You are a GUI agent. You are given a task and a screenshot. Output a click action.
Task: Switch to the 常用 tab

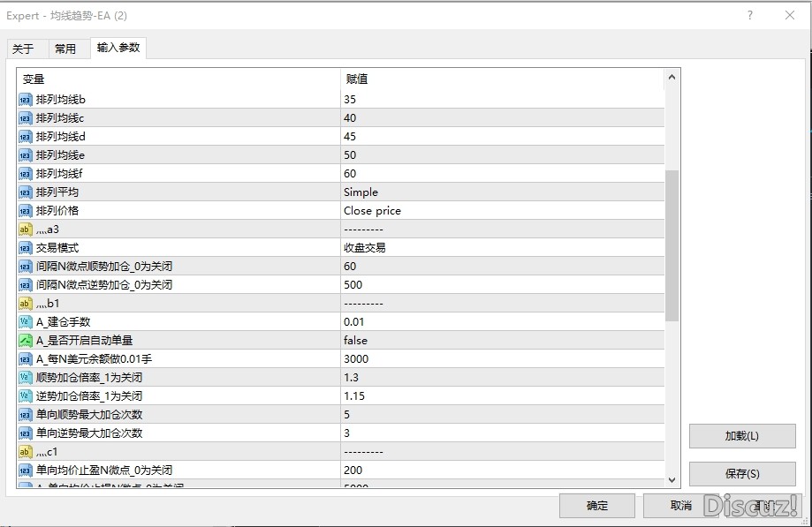tap(65, 49)
